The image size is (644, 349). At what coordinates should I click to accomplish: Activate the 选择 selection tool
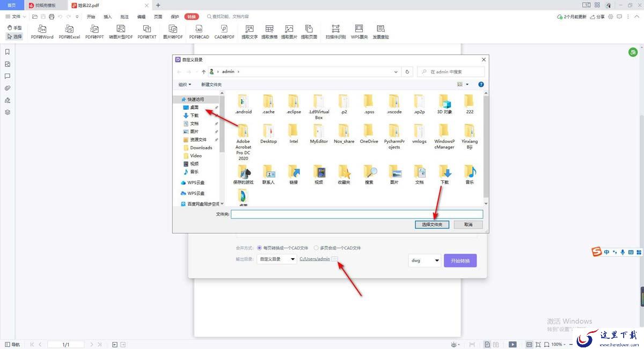coord(14,37)
